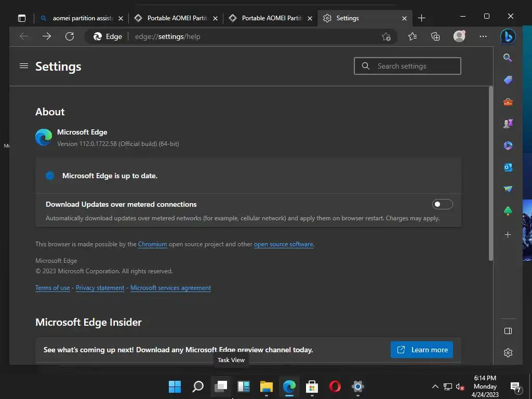Open the user profile avatar

click(x=459, y=36)
